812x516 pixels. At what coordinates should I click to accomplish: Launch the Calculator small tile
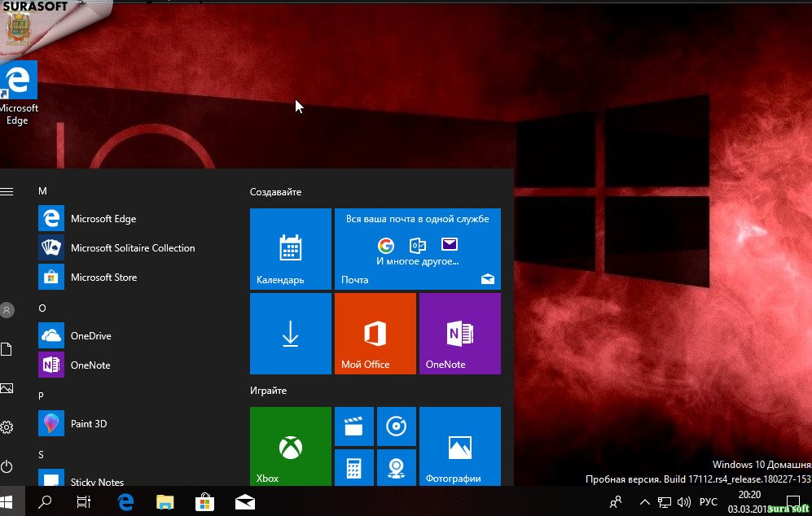click(353, 468)
